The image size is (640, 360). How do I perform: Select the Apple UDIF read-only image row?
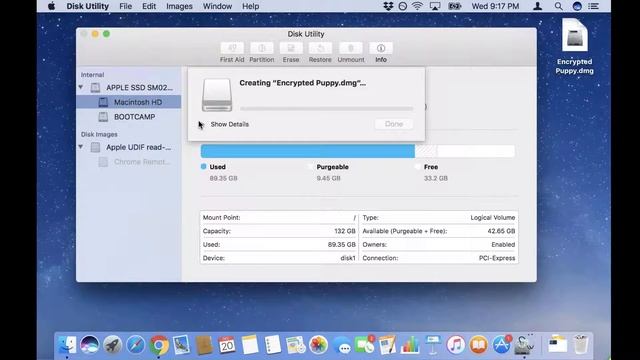click(x=129, y=147)
